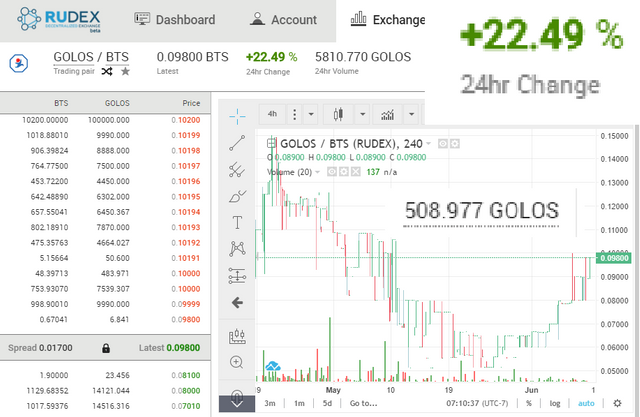Click the blue cloud icon on chart
This screenshot has width=640, height=417.
pos(273,366)
